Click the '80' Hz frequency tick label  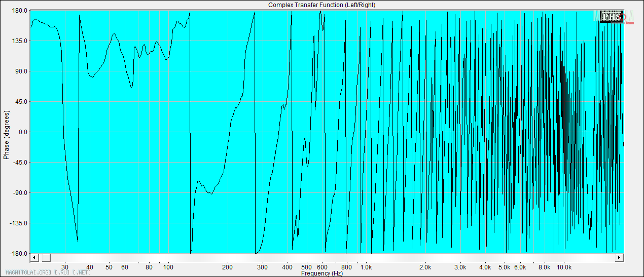point(149,267)
